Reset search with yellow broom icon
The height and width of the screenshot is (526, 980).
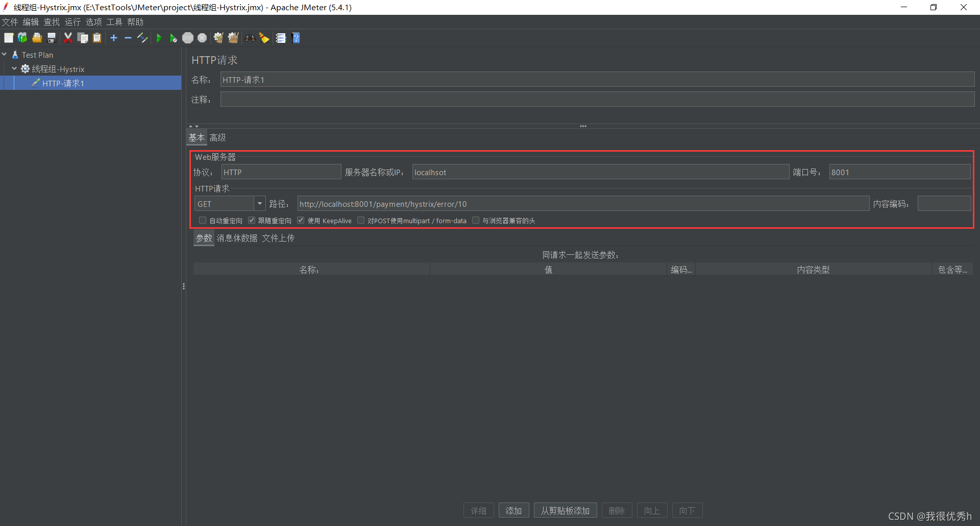pos(264,38)
